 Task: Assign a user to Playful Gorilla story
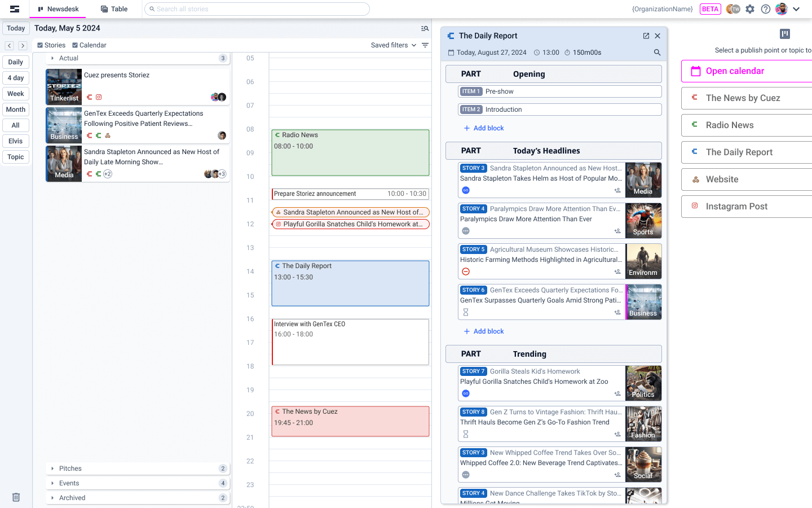coord(617,393)
